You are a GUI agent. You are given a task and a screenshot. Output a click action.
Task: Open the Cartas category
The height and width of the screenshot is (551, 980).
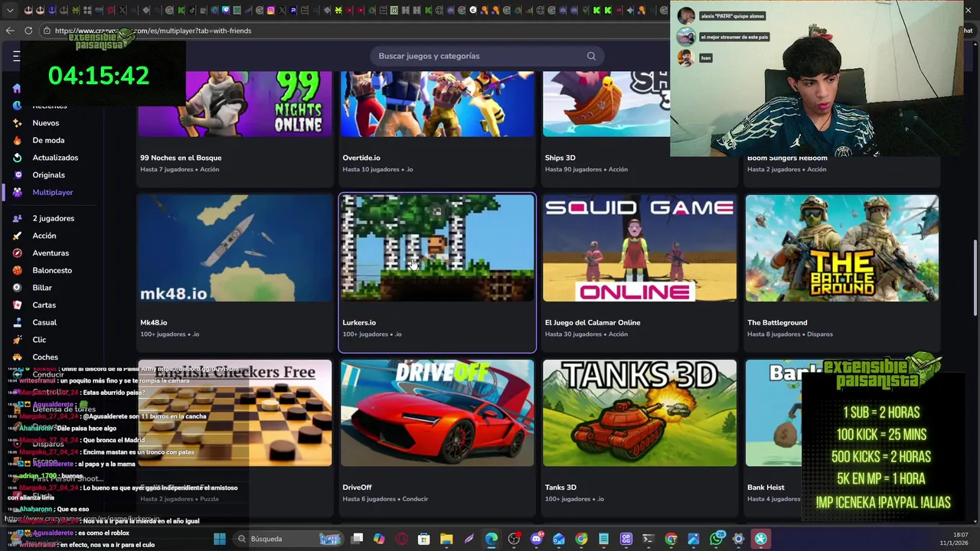[44, 305]
